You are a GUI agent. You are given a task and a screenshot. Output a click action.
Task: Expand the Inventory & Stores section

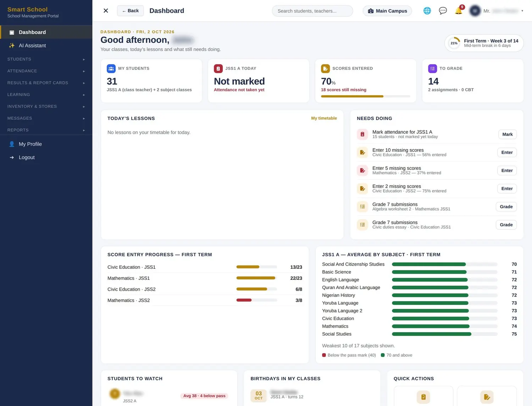pos(46,106)
